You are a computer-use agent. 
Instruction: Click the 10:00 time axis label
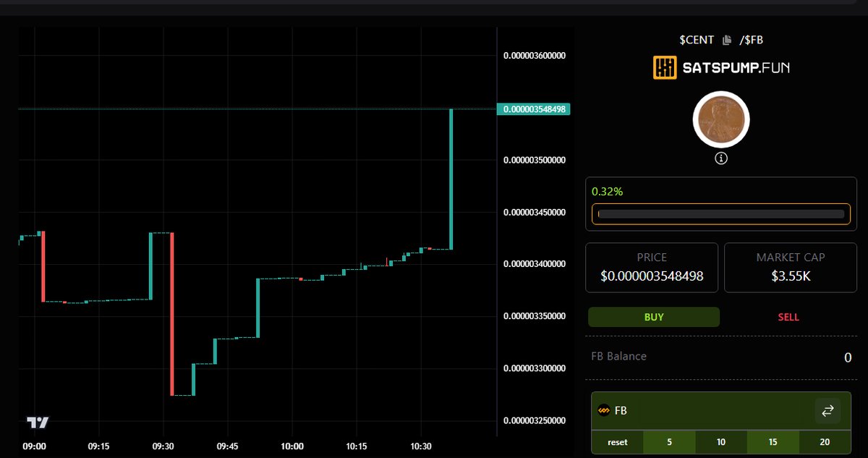[x=292, y=446]
